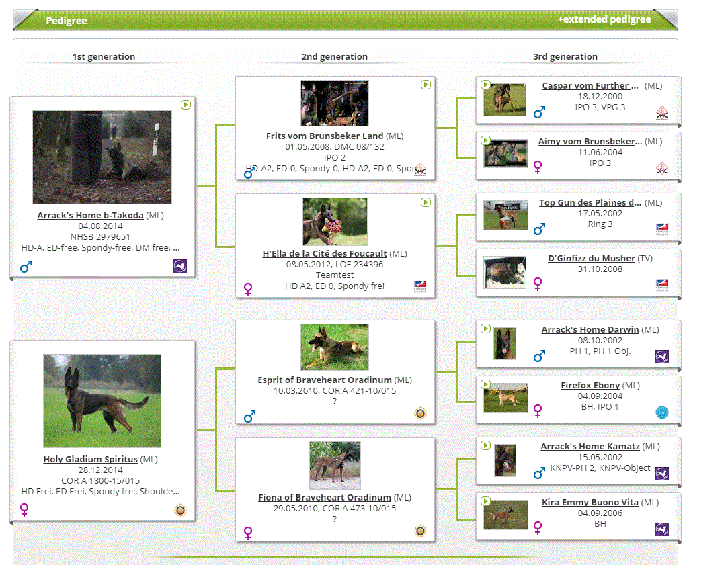
Task: Open Holy Gladium Spiritus profile link
Action: pyautogui.click(x=90, y=460)
